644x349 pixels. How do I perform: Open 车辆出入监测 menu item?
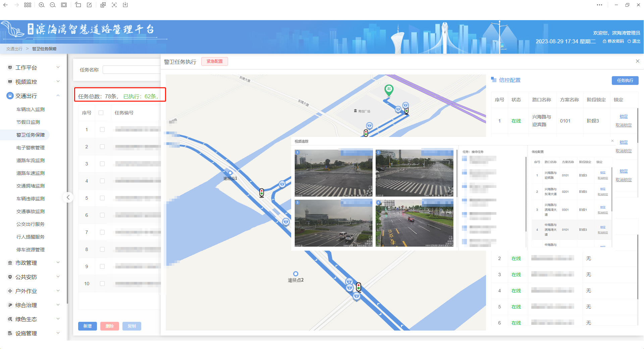pyautogui.click(x=31, y=109)
